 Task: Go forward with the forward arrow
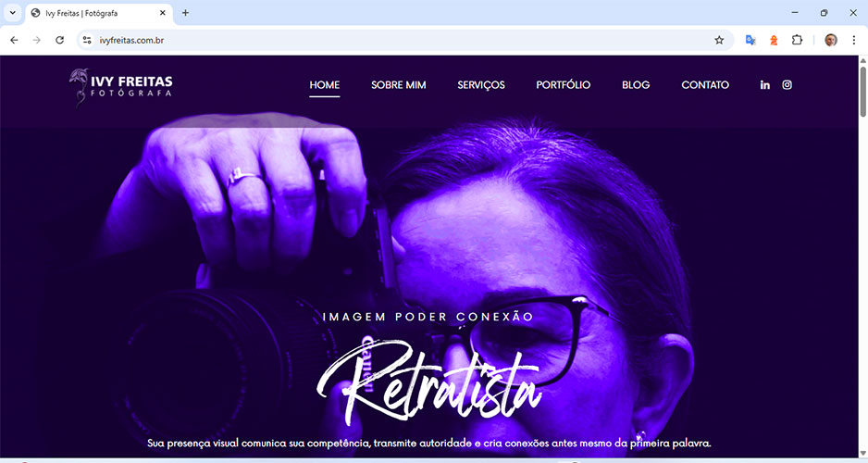tap(36, 40)
